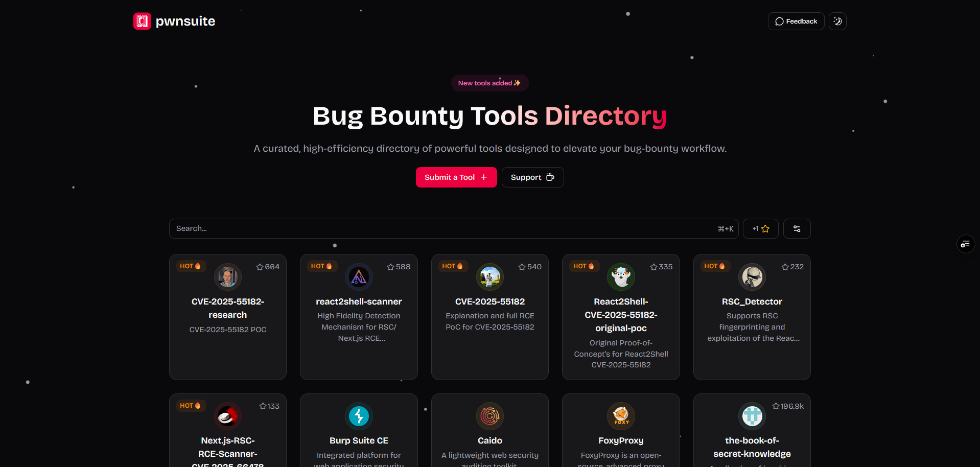
Task: Click the react2shell-scanner avatar icon
Action: (x=359, y=277)
